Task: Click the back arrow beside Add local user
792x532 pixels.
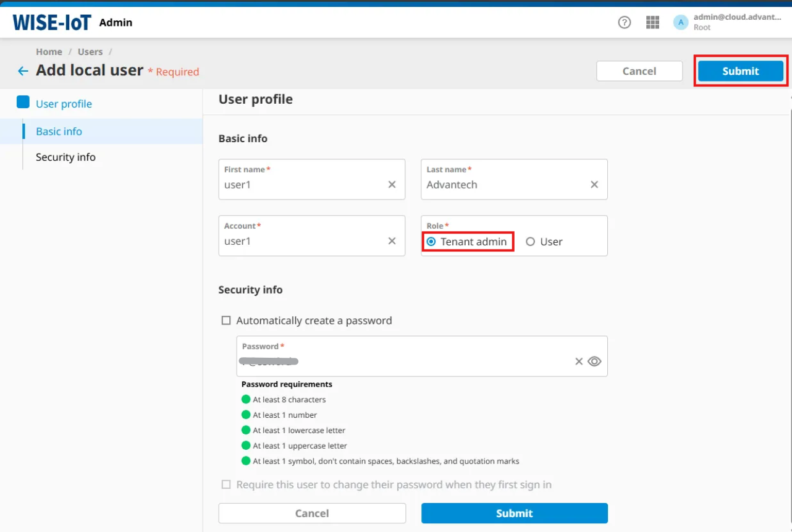Action: pos(23,71)
